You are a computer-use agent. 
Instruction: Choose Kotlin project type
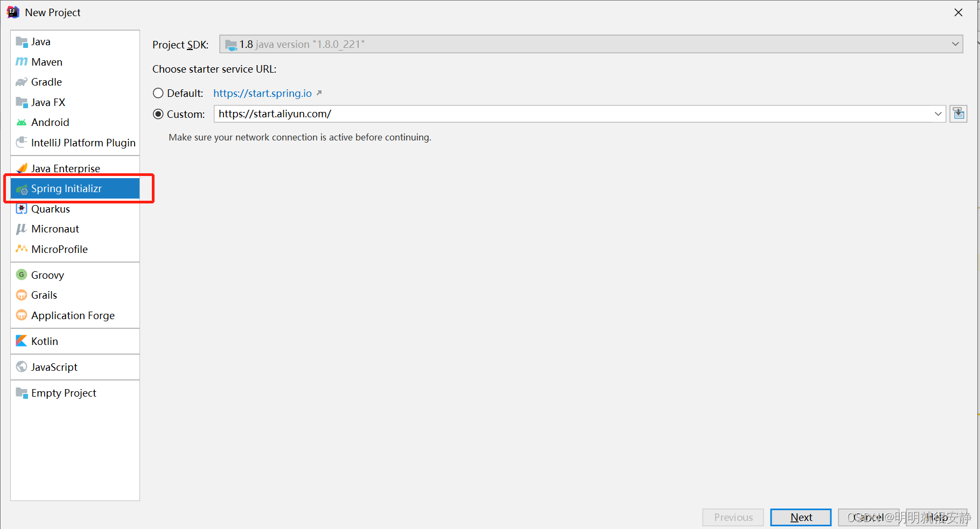point(75,341)
